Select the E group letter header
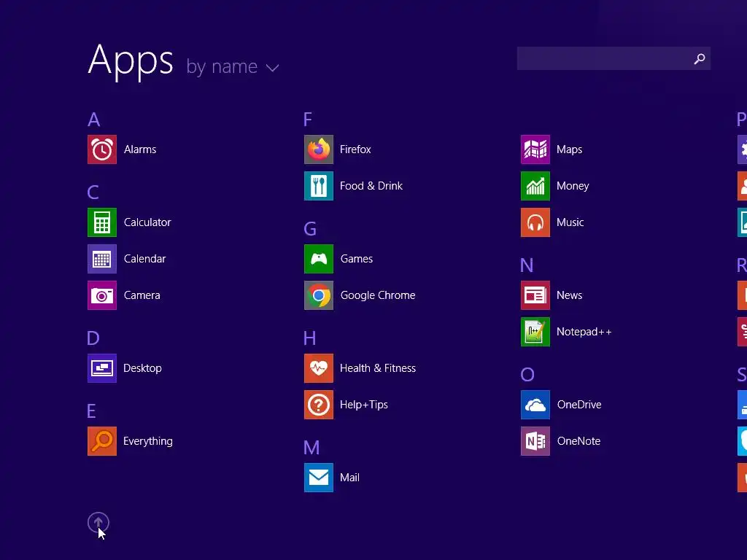The height and width of the screenshot is (560, 747). pyautogui.click(x=91, y=411)
